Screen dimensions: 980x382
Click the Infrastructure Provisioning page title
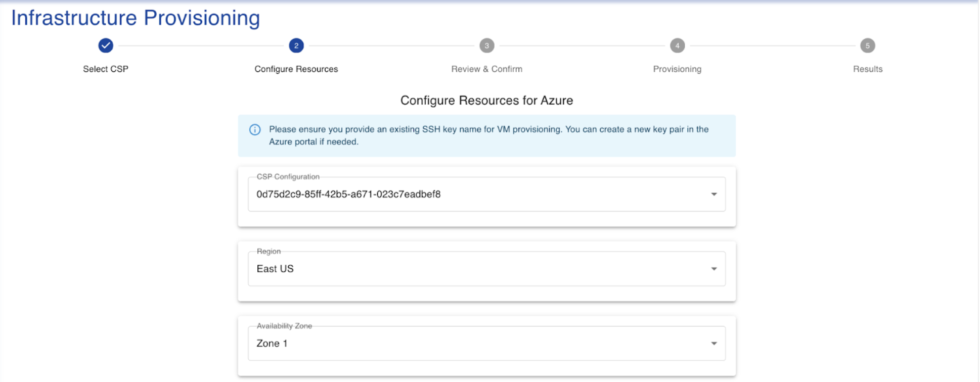(136, 18)
